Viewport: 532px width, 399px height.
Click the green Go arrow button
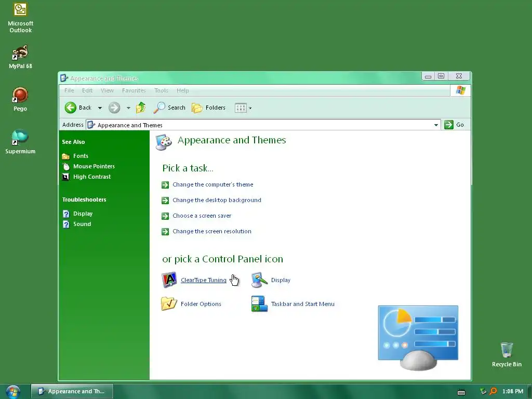(x=448, y=125)
